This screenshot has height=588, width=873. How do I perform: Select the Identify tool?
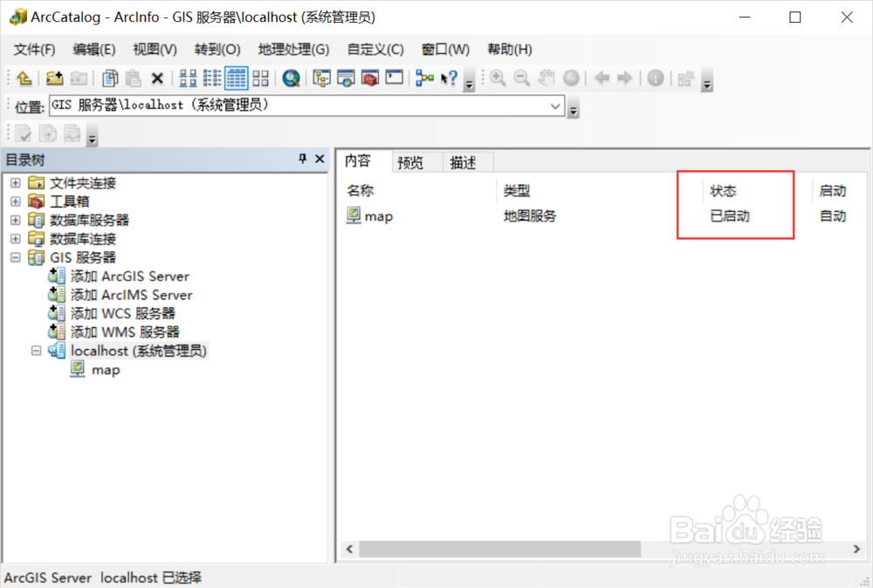656,79
